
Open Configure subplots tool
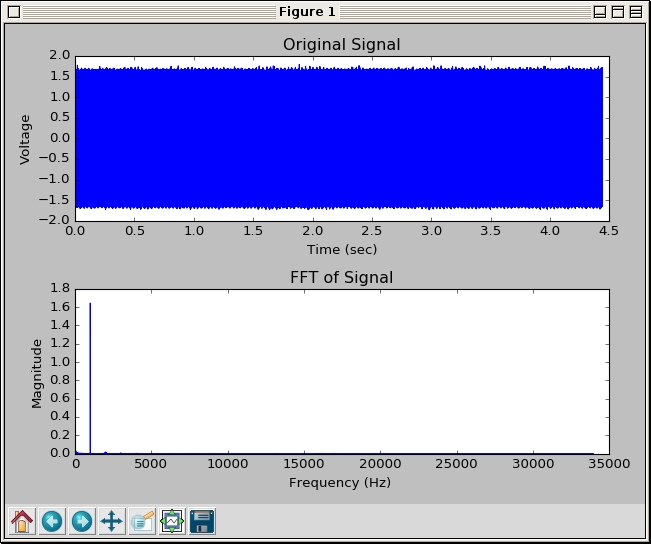172,521
